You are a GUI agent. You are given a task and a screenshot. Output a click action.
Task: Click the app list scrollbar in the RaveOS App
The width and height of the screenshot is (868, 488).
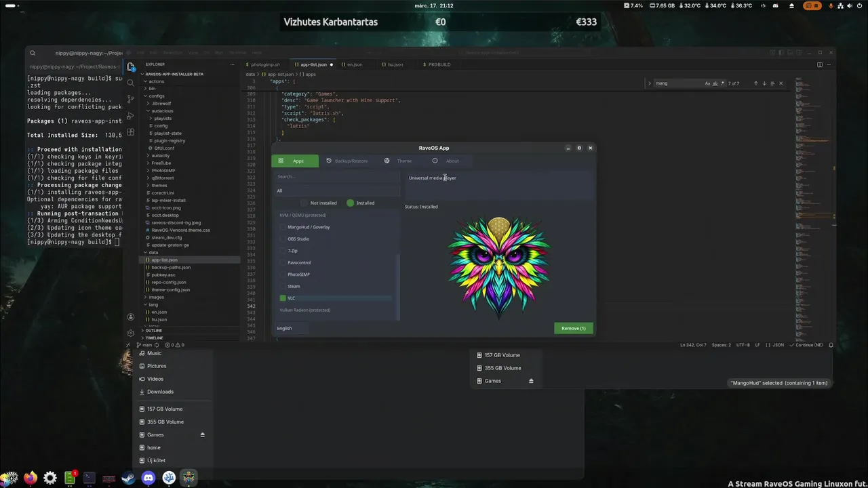(399, 286)
